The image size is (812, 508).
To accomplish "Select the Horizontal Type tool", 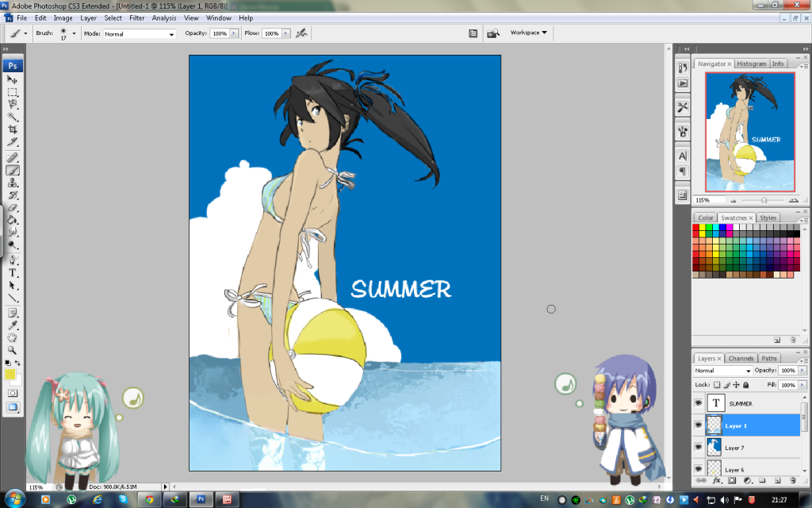I will [13, 273].
